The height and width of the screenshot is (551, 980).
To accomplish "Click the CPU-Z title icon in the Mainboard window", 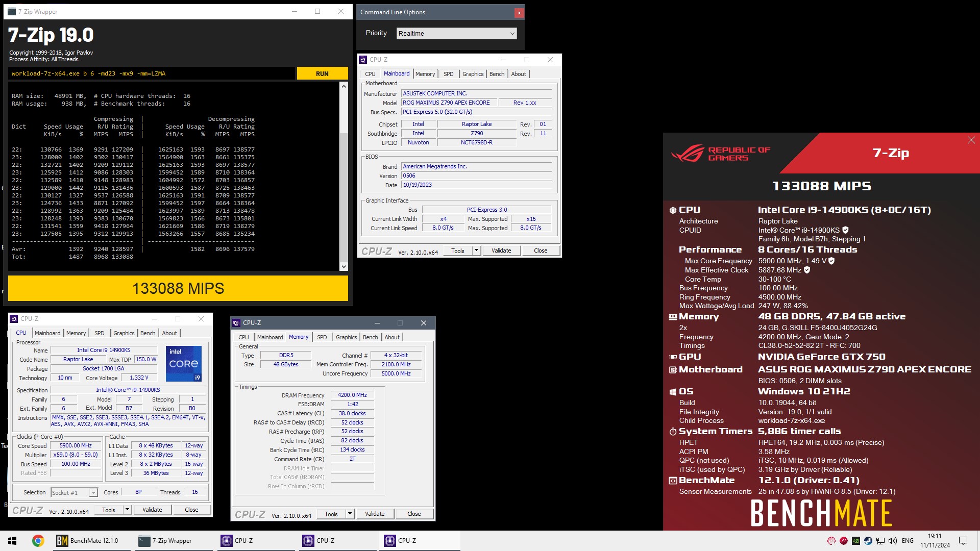I will click(363, 60).
